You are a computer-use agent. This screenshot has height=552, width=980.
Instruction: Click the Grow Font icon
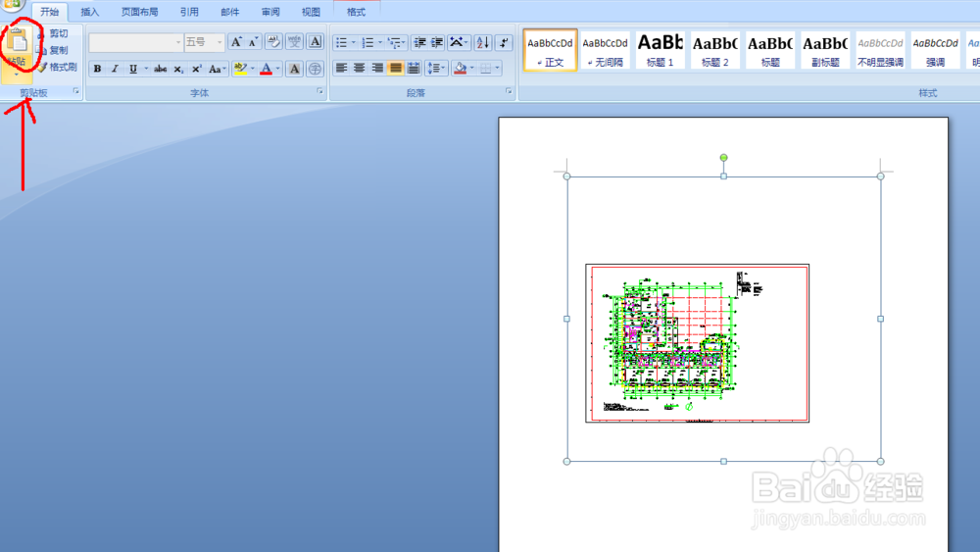tap(235, 42)
